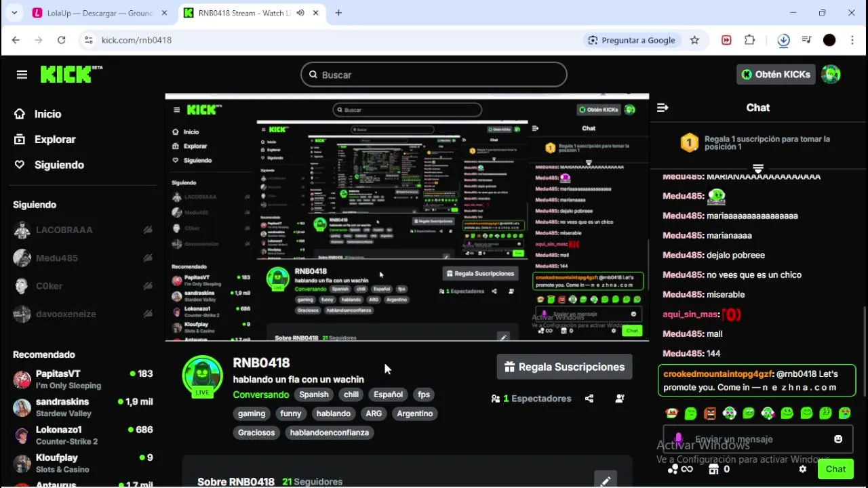Open followed channel C0ker
868x488 pixels.
pos(83,286)
